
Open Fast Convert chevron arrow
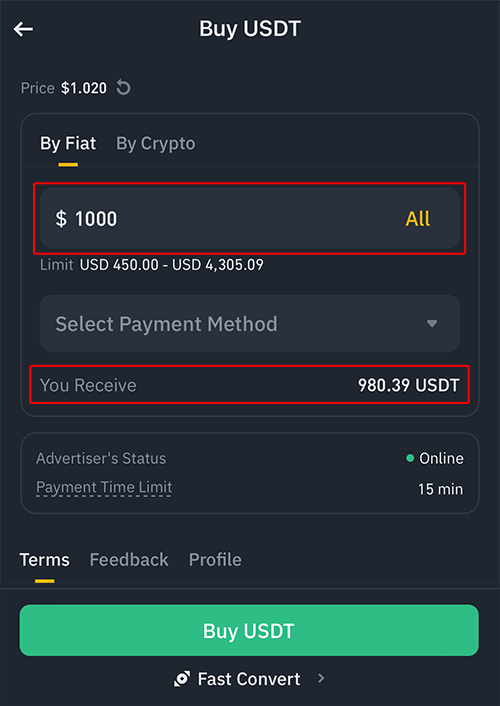pyautogui.click(x=321, y=678)
